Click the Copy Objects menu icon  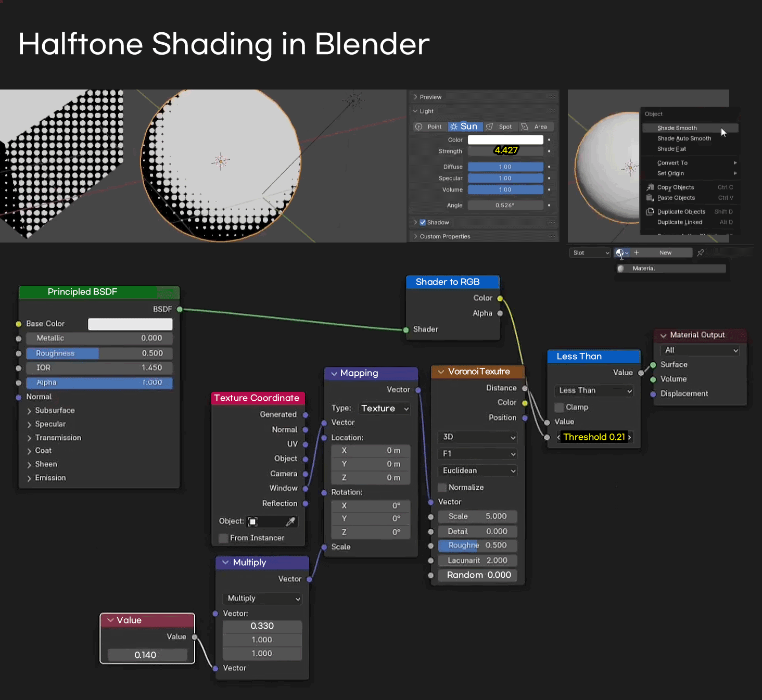coord(650,187)
